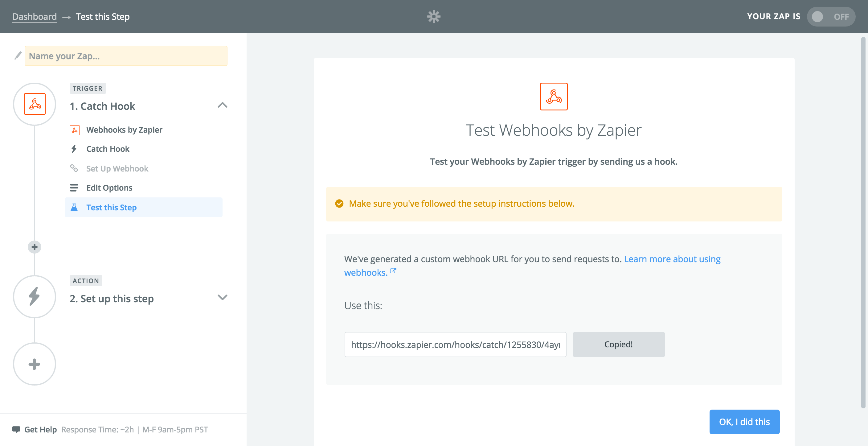Click into the Name your Zap field
Viewport: 868px width, 446px height.
[x=126, y=56]
